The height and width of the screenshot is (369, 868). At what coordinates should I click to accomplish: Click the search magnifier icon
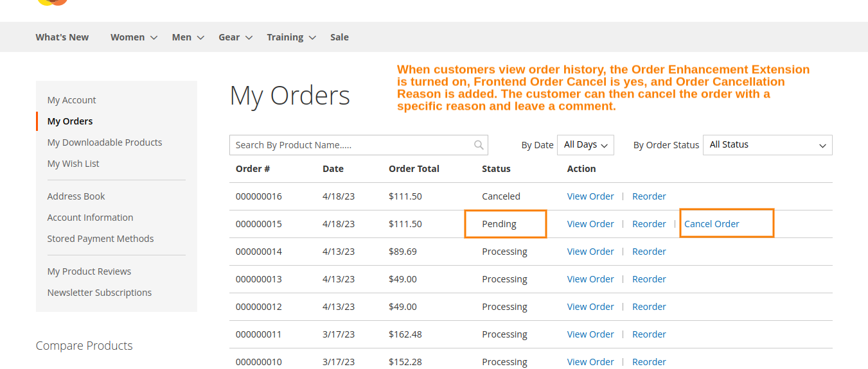pyautogui.click(x=479, y=145)
